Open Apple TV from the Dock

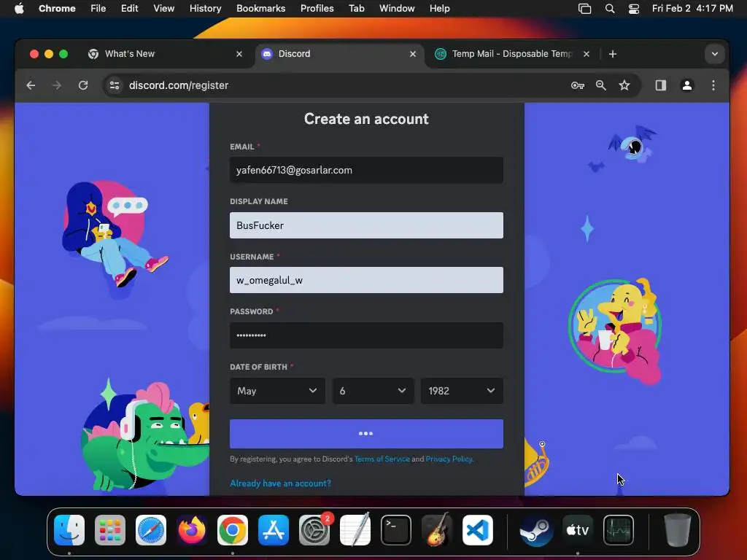point(578,530)
